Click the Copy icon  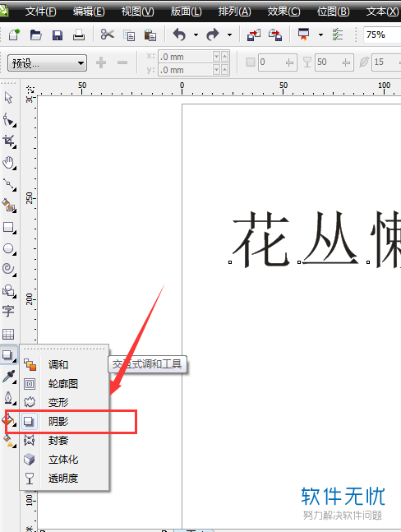coord(129,35)
